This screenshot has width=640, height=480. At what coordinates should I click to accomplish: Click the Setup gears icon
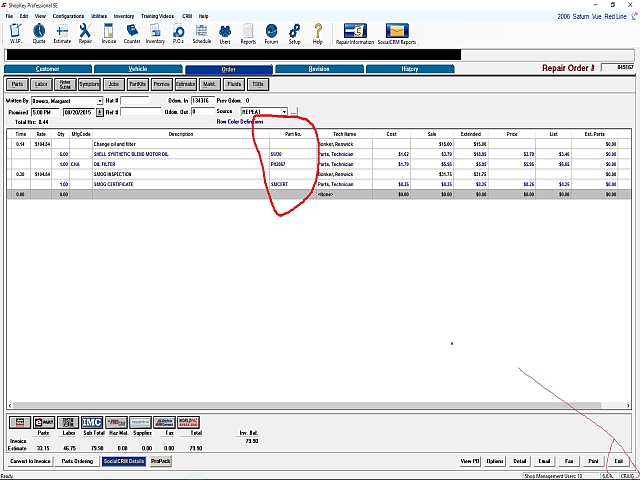(294, 33)
